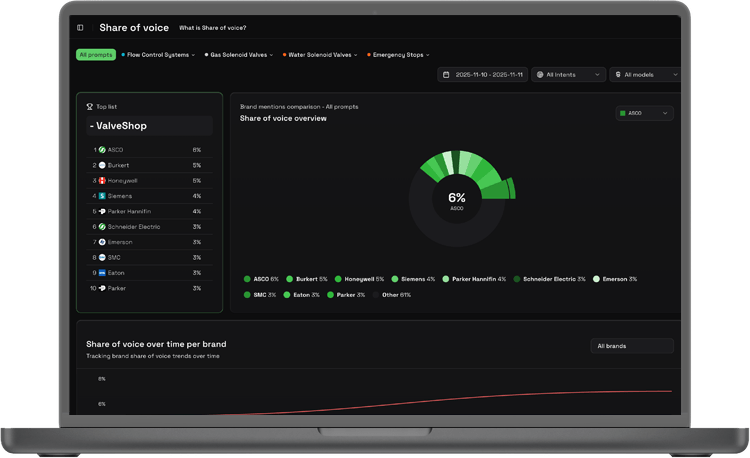Open 'What is Share of voice?' help link

click(212, 28)
